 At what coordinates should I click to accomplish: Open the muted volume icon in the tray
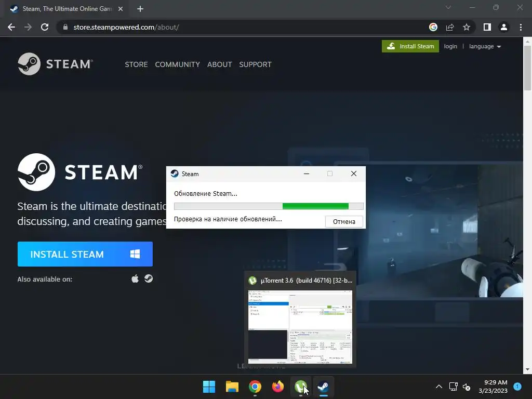[467, 387]
